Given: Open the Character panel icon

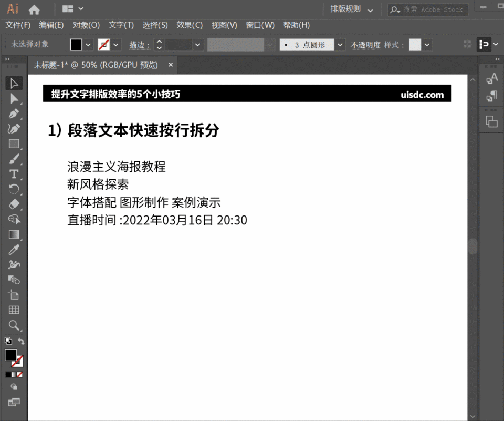Looking at the screenshot, I should (x=492, y=79).
